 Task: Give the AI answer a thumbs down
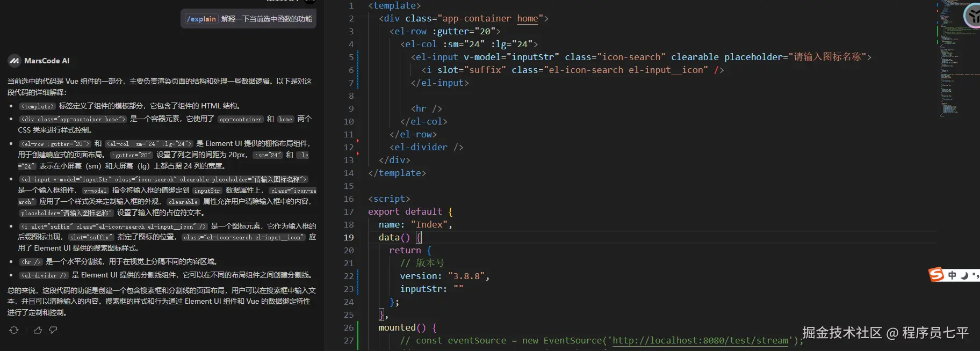[x=53, y=330]
